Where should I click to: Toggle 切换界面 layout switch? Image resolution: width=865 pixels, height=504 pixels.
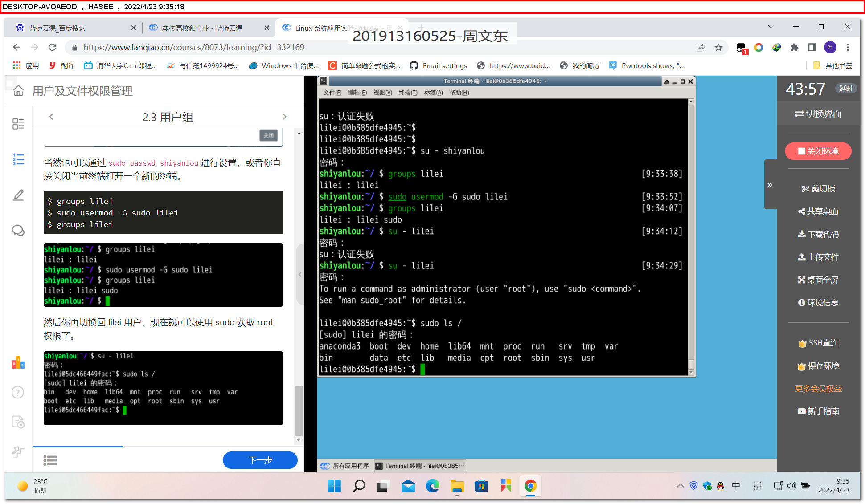coord(818,114)
